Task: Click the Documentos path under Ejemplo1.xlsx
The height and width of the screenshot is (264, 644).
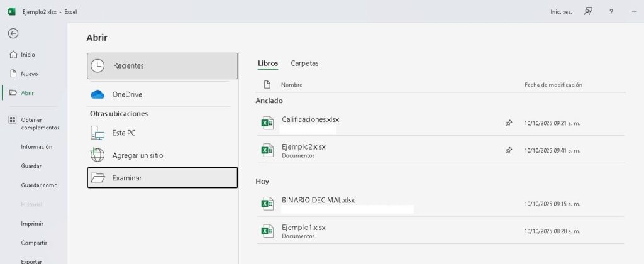Action: tap(298, 236)
